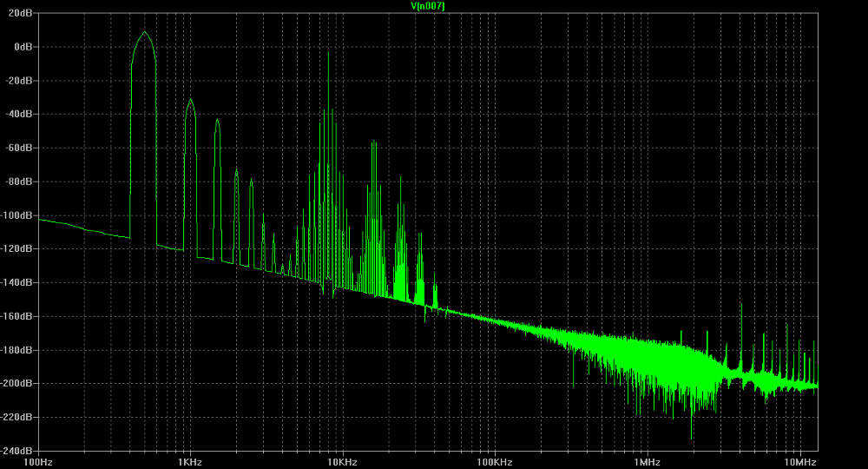Click the 100KHz horizontal axis label
This screenshot has width=868, height=469.
[493, 461]
